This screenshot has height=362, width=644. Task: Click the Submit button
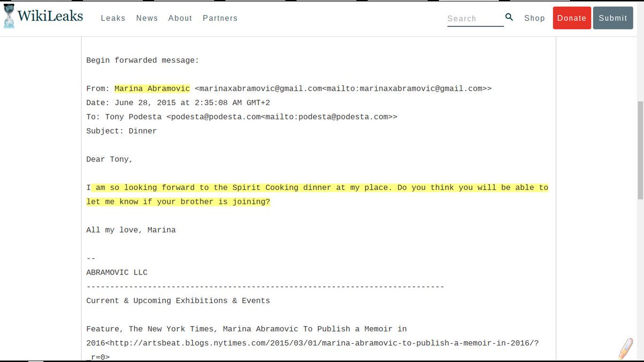tap(613, 18)
